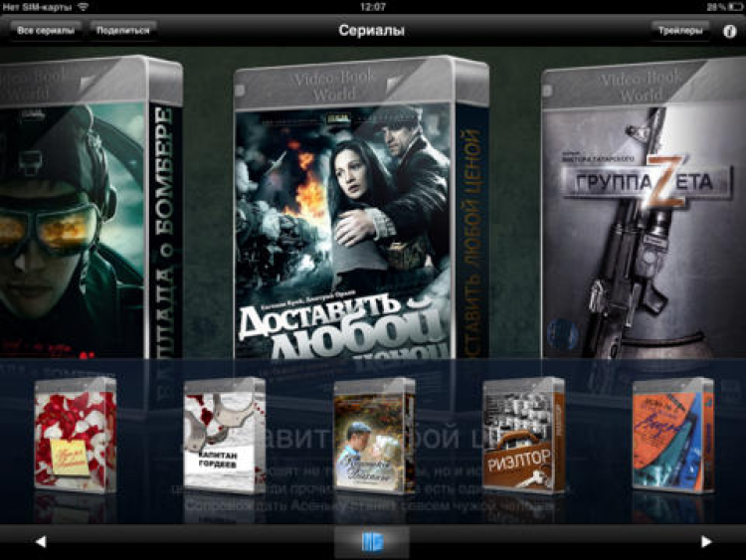Select the "Группа Zeta" cover
Image resolution: width=746 pixels, height=560 pixels.
point(644,209)
